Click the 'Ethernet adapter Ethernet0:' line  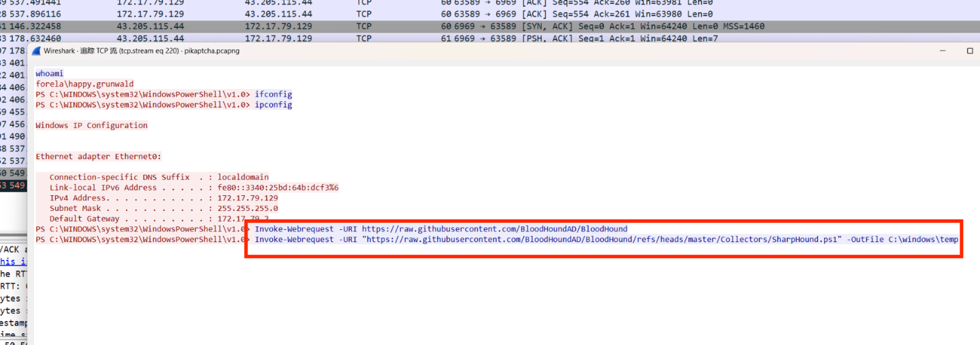pyautogui.click(x=98, y=156)
